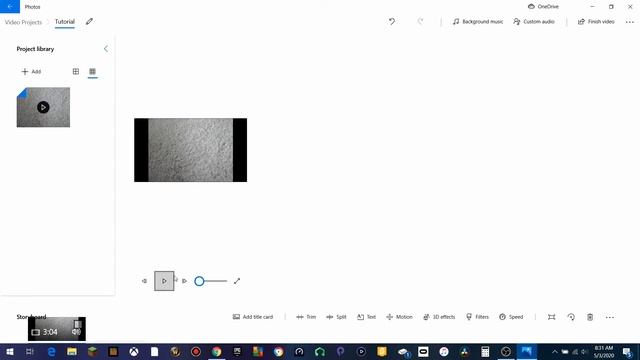Click the preview seek slider handle
This screenshot has width=640, height=360.
(x=199, y=281)
